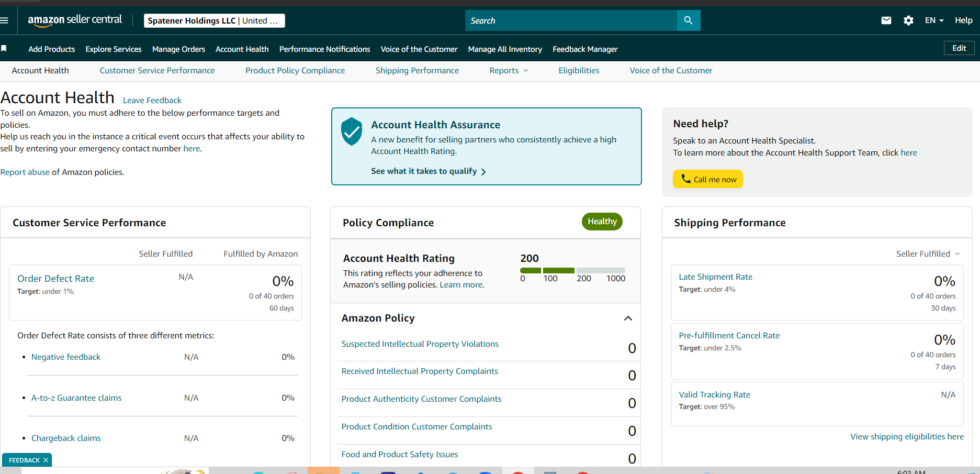Open Performance Notifications
980x474 pixels.
click(x=324, y=49)
